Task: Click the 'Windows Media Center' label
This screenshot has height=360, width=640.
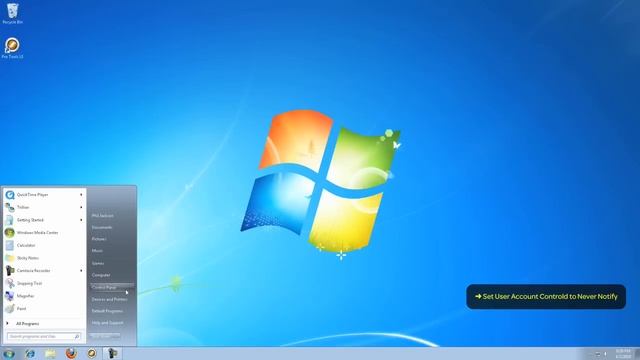Action: coord(38,233)
